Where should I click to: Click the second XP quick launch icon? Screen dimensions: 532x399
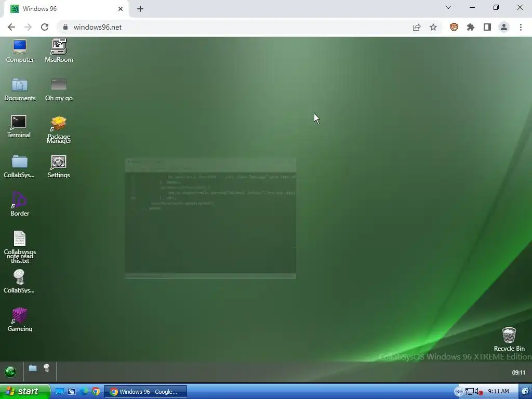(x=72, y=392)
